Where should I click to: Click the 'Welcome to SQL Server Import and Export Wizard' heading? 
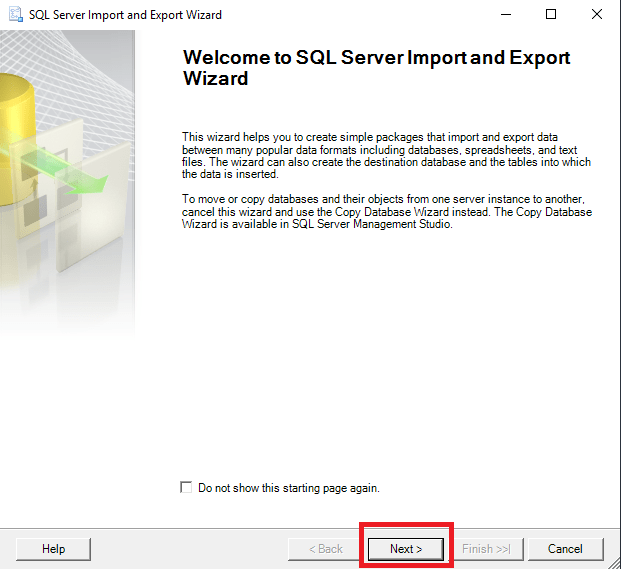click(x=376, y=68)
